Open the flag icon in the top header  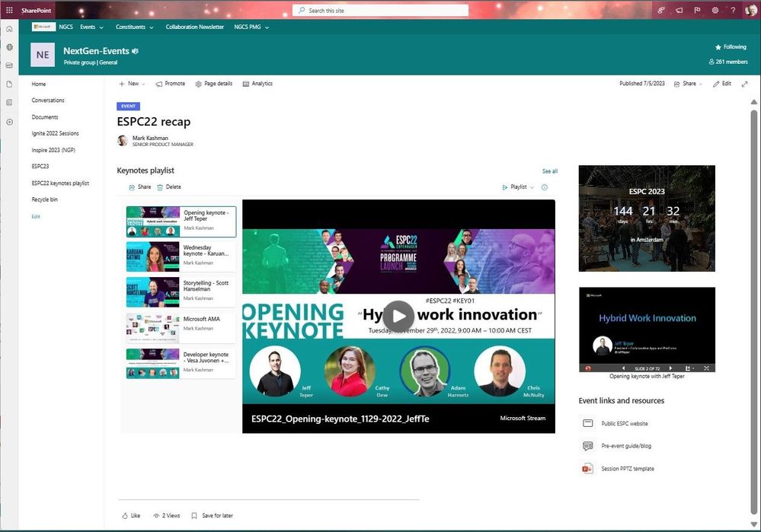697,10
